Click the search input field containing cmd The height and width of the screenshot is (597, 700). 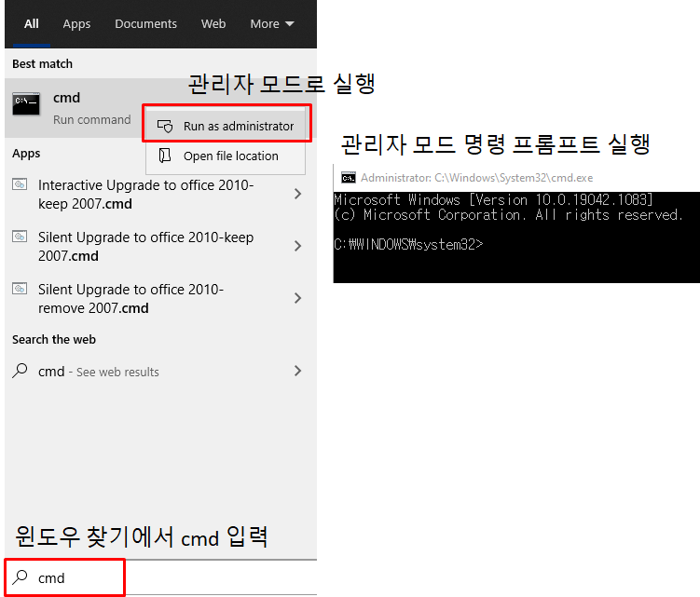click(x=160, y=577)
